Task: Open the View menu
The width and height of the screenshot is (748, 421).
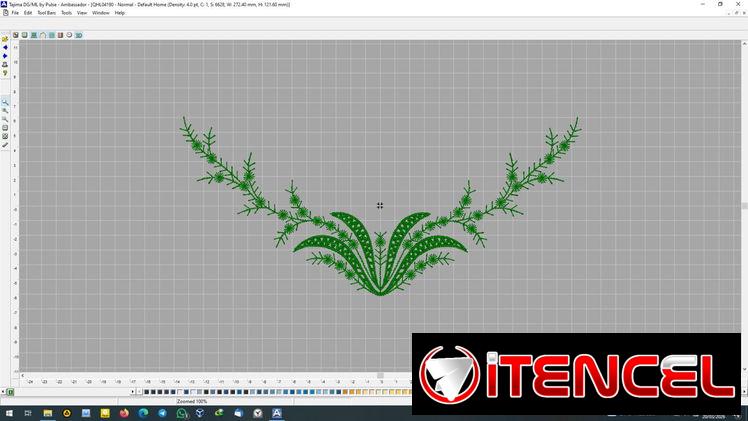Action: (82, 13)
